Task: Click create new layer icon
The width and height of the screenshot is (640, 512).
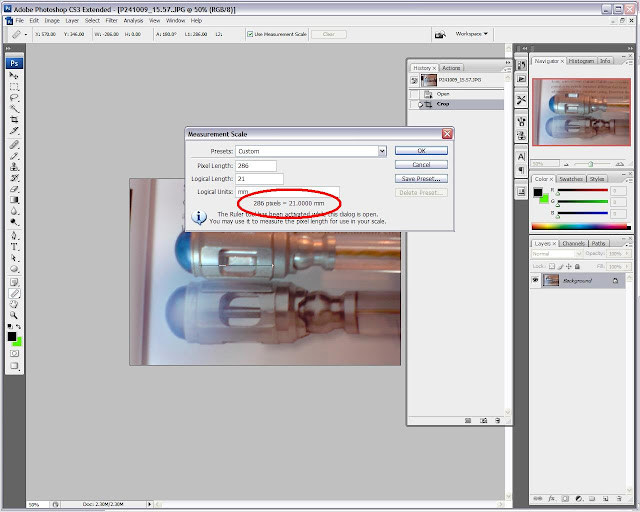Action: coord(606,499)
